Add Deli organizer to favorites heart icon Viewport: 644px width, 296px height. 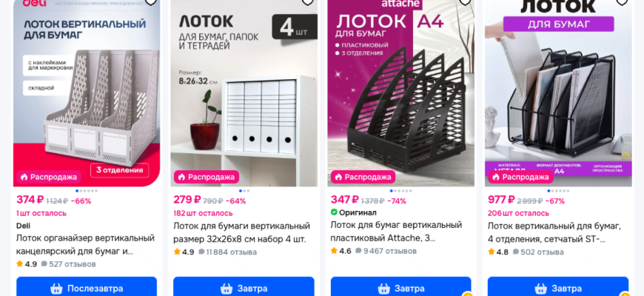click(x=151, y=2)
